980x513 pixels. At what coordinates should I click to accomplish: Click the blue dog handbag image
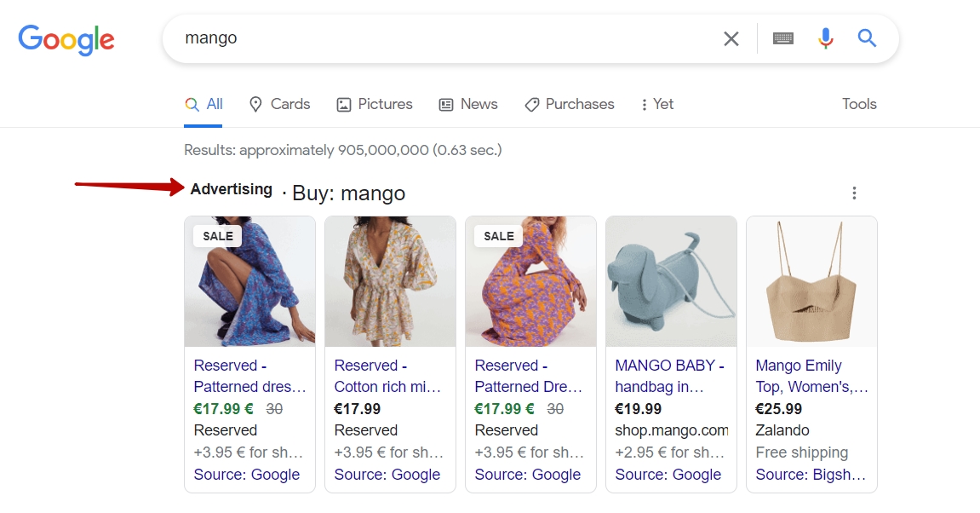[x=671, y=281]
